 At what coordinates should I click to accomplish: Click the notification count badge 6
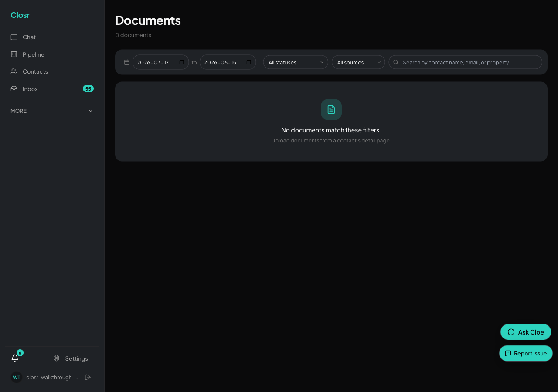pyautogui.click(x=20, y=353)
